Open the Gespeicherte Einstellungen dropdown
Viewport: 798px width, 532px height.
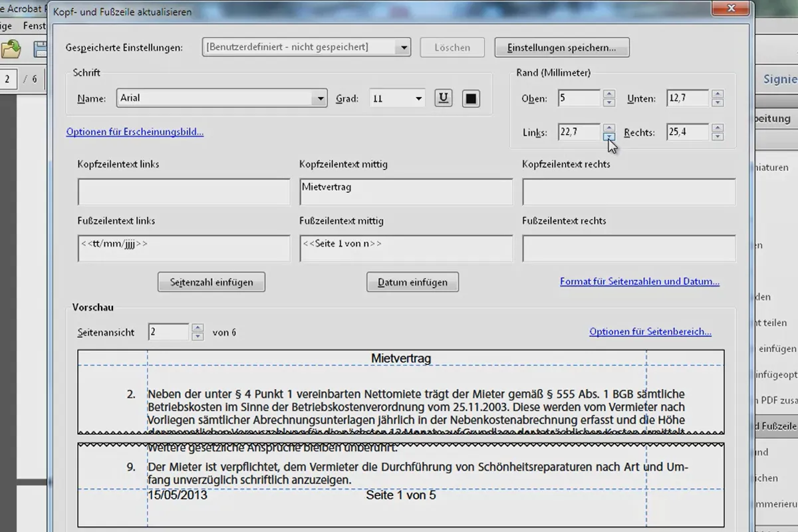[x=307, y=47]
